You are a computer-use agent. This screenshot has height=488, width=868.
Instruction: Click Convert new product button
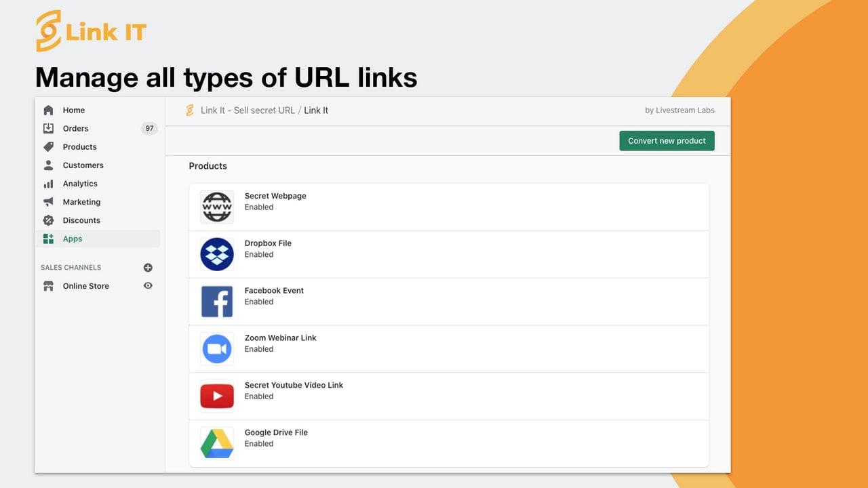667,141
